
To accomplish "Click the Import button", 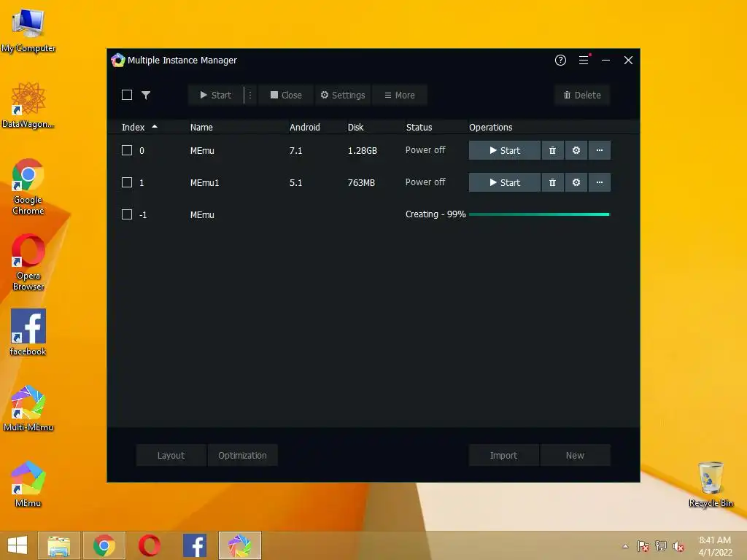I will click(503, 455).
